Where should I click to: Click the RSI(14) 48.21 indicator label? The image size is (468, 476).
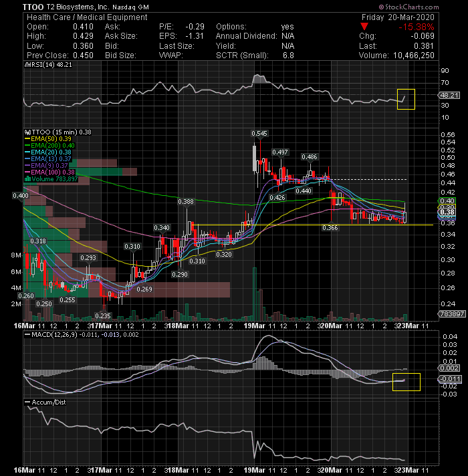coord(51,65)
